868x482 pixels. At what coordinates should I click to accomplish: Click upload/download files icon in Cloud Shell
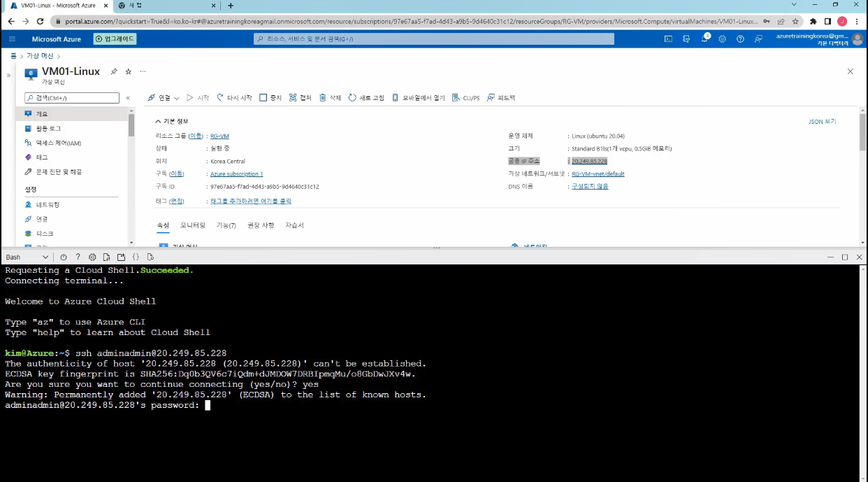click(x=106, y=257)
